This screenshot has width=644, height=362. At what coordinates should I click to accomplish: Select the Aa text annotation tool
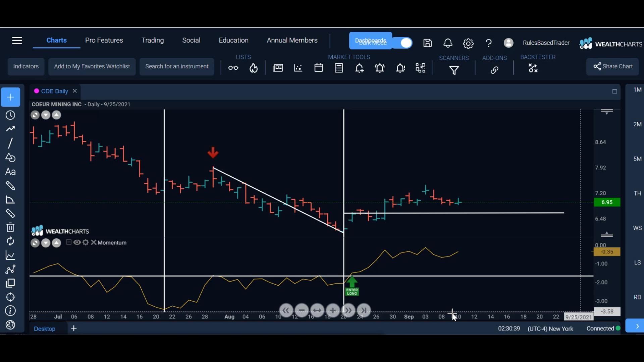tap(10, 172)
